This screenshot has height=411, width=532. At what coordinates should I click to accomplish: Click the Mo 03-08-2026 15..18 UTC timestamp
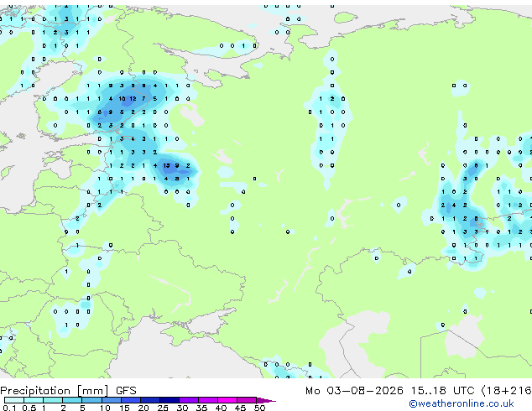[390, 391]
